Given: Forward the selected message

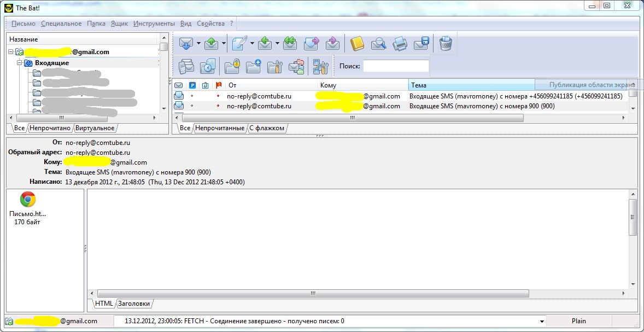Looking at the screenshot, I should pyautogui.click(x=311, y=43).
